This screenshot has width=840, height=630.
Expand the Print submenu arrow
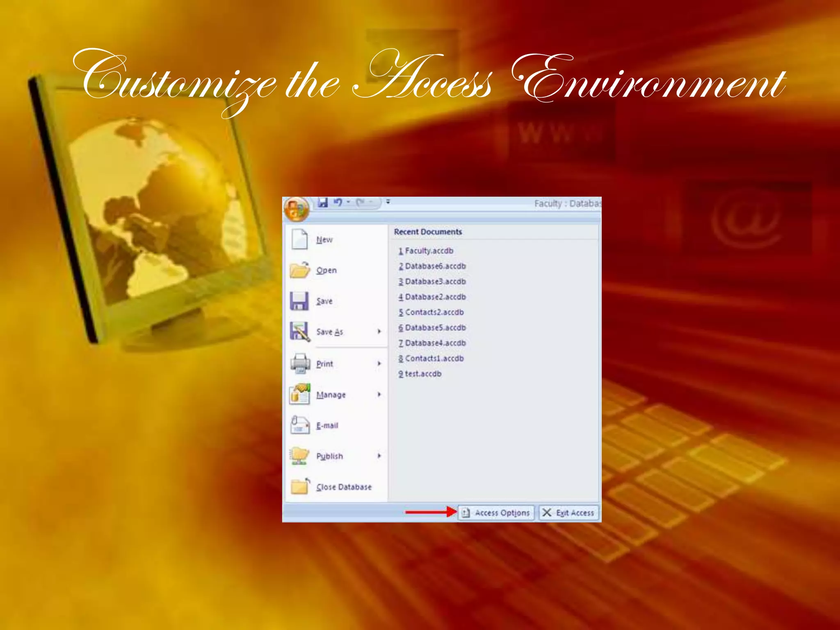379,363
